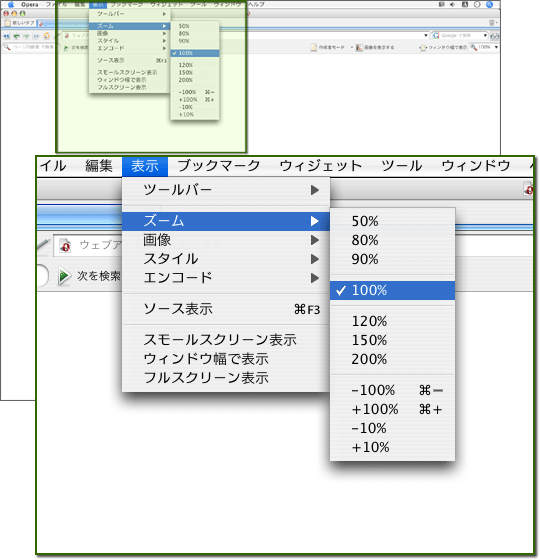Image resolution: width=540 pixels, height=560 pixels.
Task: Expand the 画像 submenu in the enlarged menu
Action: (x=226, y=240)
